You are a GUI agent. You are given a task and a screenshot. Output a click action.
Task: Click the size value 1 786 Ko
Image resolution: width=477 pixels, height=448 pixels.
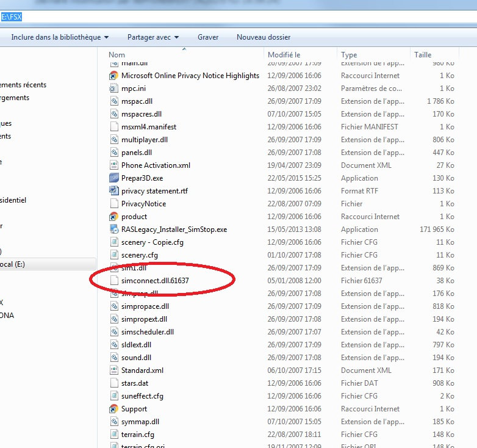pos(440,101)
